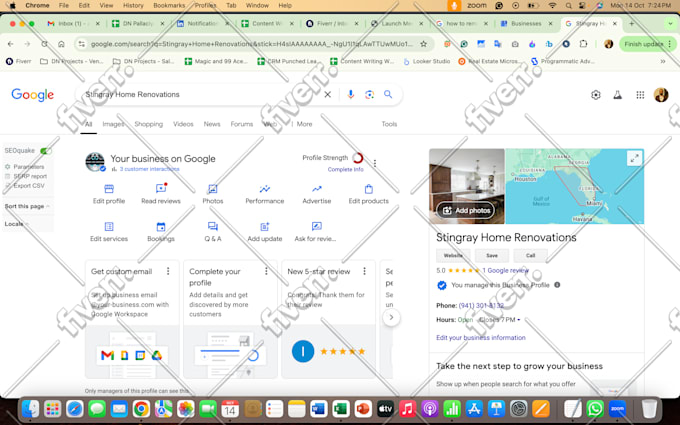Switch to the Shopping results tab
The image size is (680, 425).
(x=149, y=124)
